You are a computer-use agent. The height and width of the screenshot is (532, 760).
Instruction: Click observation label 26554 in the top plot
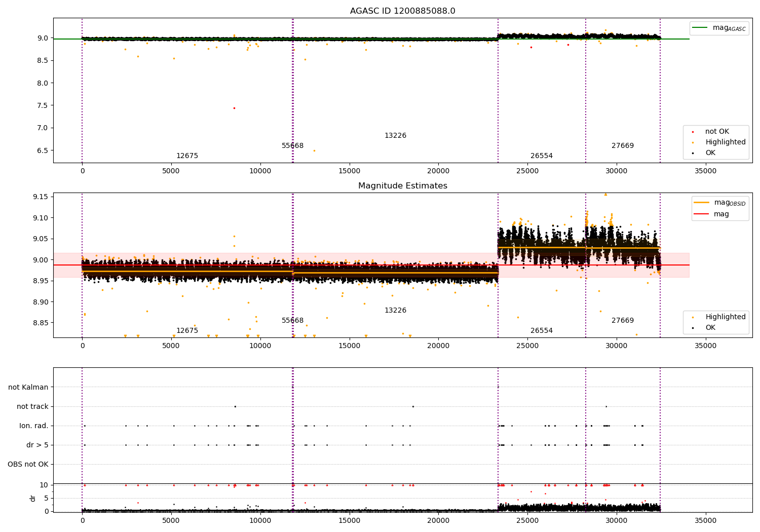542,156
